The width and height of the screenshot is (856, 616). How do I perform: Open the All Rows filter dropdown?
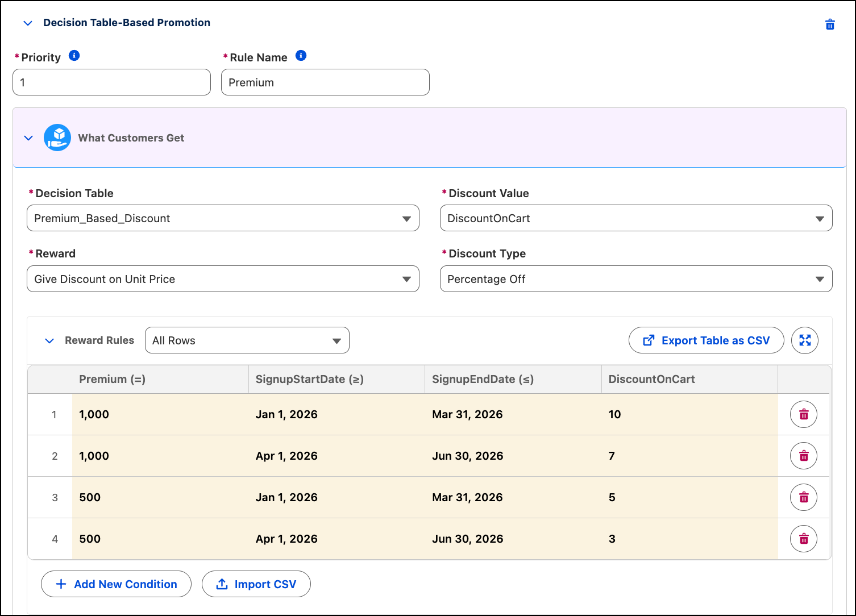click(x=247, y=340)
